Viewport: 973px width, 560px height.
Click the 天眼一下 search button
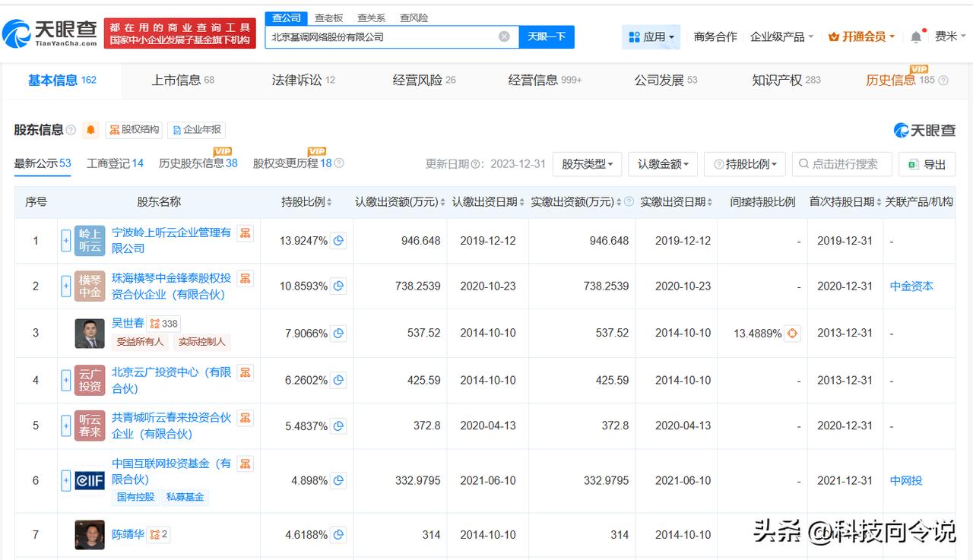click(x=546, y=36)
